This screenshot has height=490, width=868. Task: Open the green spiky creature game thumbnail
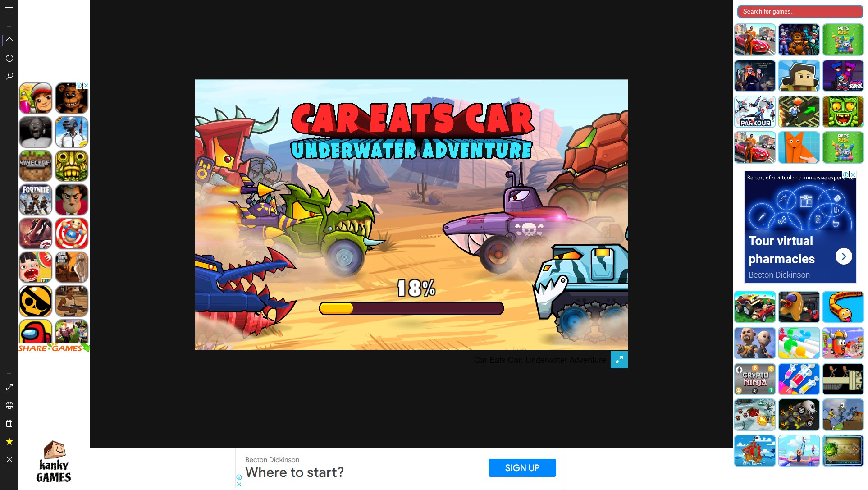point(843,451)
